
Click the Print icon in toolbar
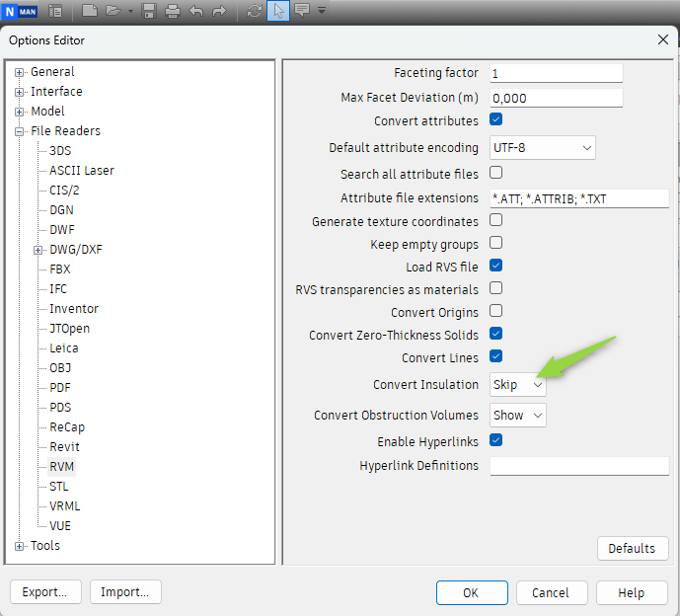(x=173, y=10)
